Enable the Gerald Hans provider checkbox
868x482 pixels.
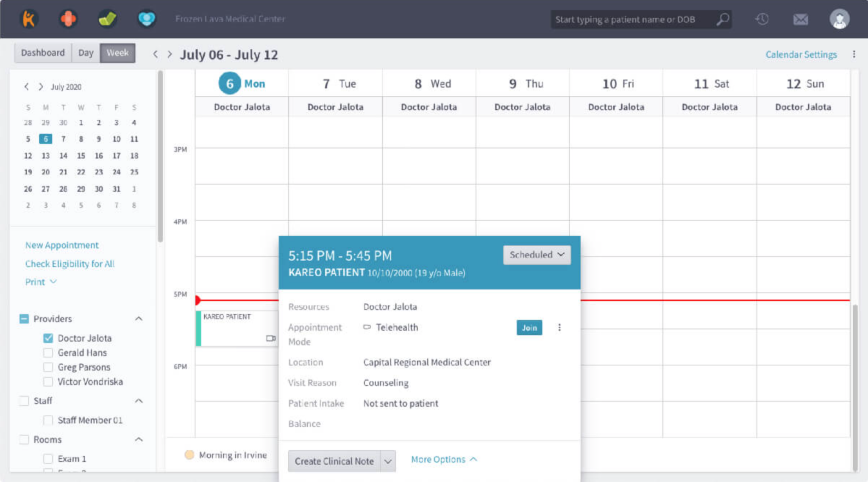pyautogui.click(x=48, y=352)
